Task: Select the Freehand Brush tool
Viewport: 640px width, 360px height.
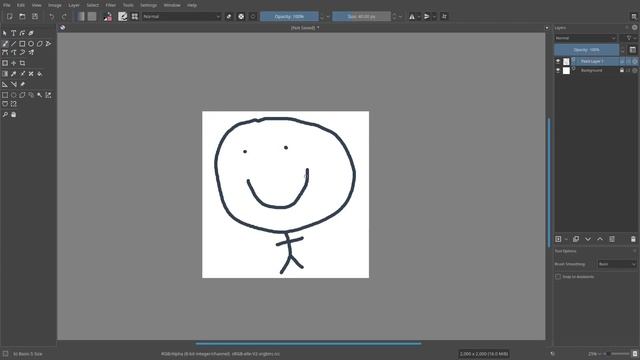Action: (x=5, y=44)
